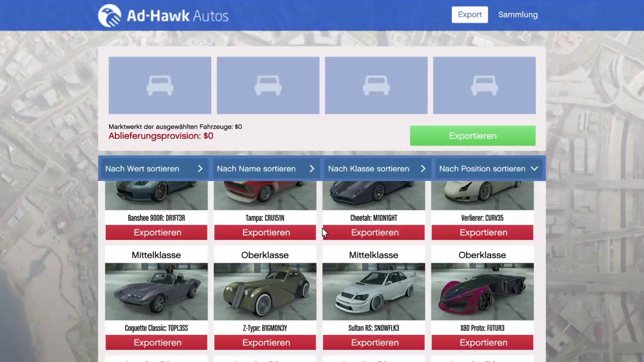
Task: Export the Tampa: CRU151N
Action: (265, 233)
